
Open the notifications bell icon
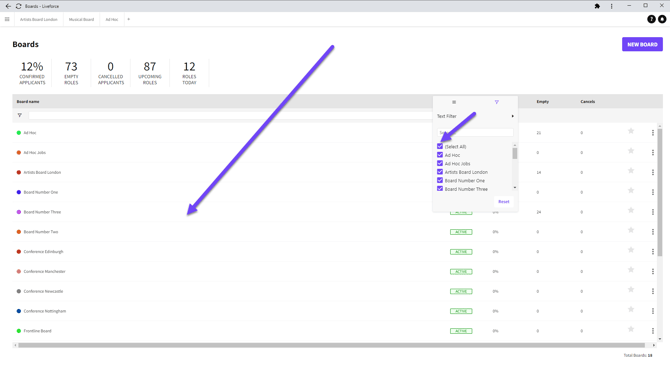click(662, 19)
